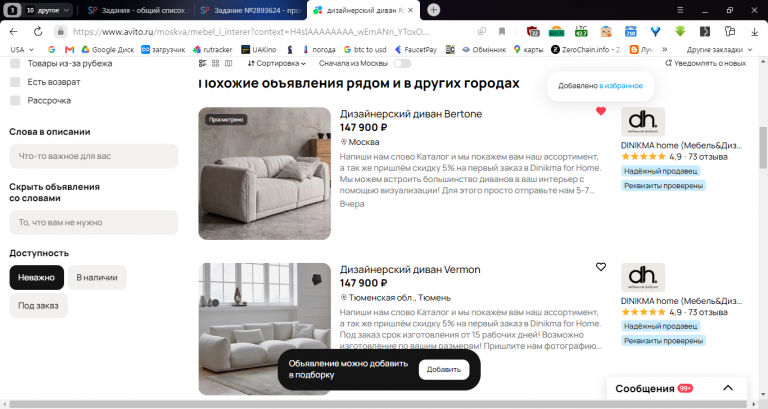This screenshot has height=409, width=768.
Task: Click the Что-то важное для вас field
Action: pos(94,156)
